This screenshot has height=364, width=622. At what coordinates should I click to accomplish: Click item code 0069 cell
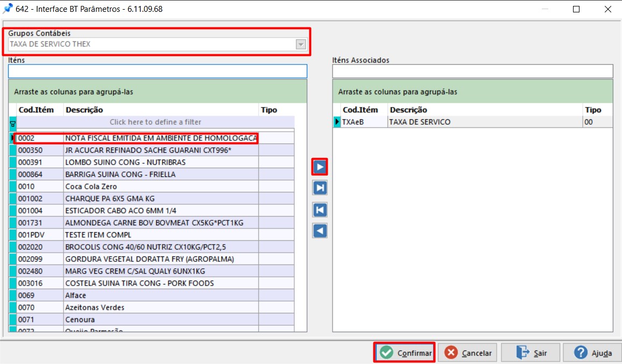40,295
